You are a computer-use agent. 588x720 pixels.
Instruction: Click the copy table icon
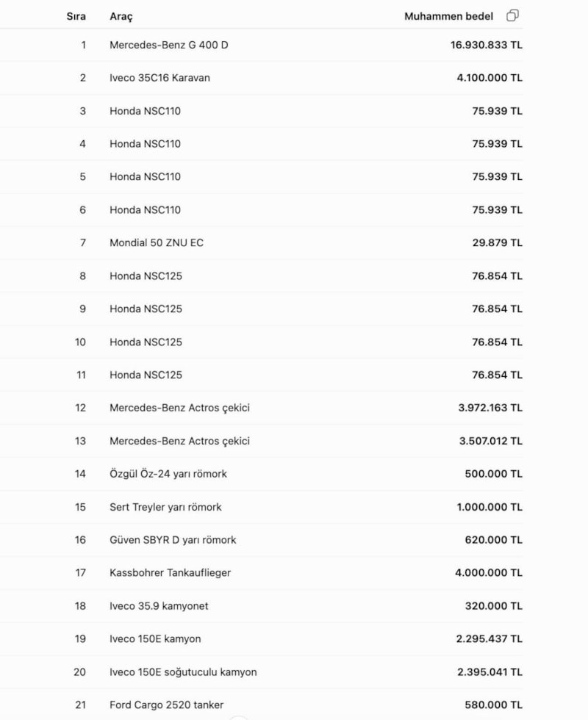point(513,15)
